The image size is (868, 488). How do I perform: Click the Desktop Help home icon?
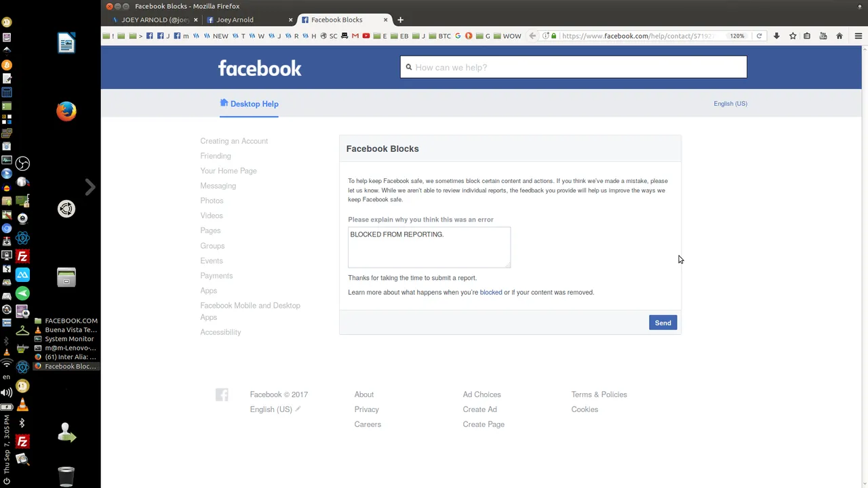pos(224,103)
